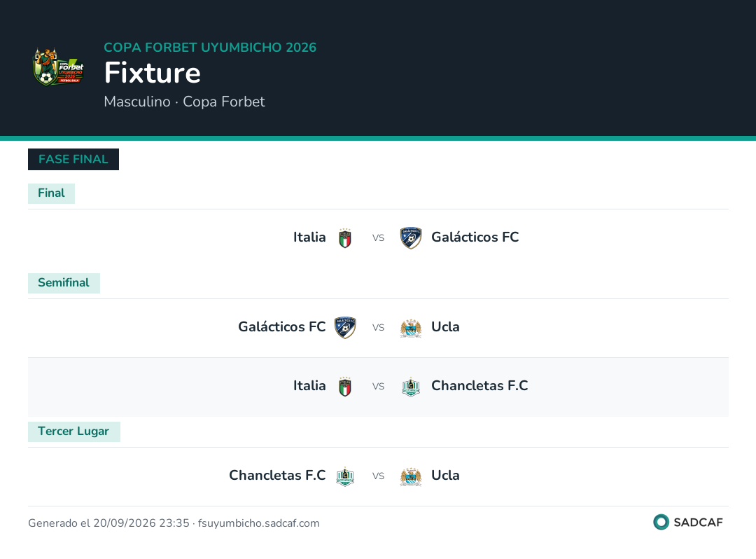Open Galácticos FC team name in Final
756x559 pixels.
click(475, 237)
